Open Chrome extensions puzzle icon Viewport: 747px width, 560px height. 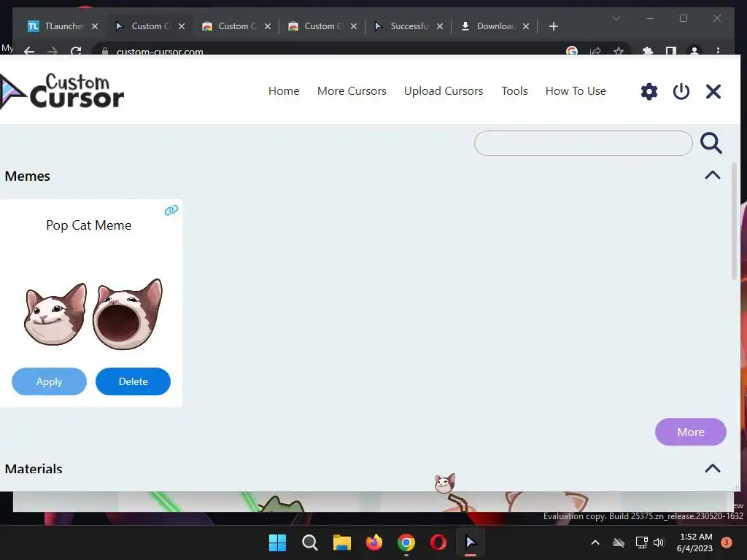tap(648, 51)
